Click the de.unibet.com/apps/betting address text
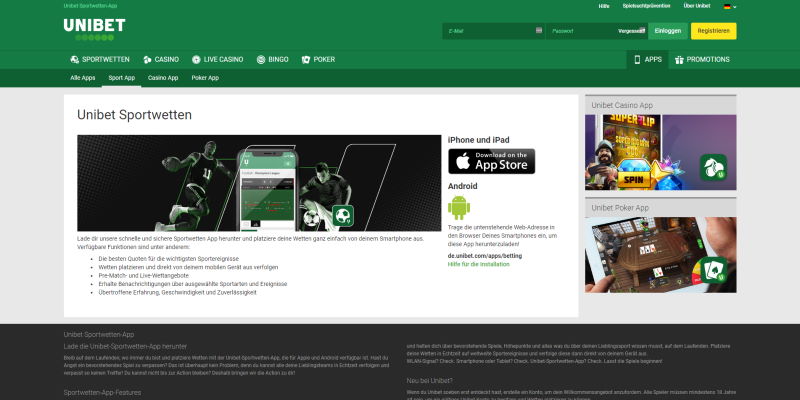This screenshot has height=400, width=800. coord(485,256)
